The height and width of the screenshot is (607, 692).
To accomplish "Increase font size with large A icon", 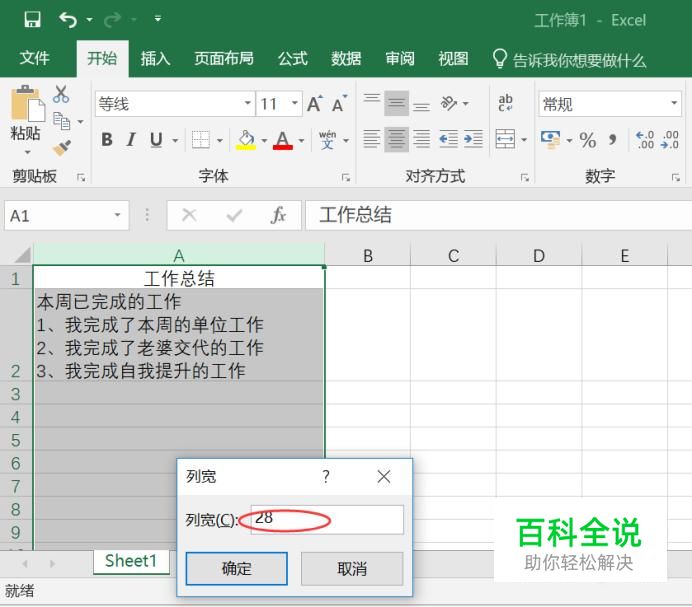I will point(315,104).
